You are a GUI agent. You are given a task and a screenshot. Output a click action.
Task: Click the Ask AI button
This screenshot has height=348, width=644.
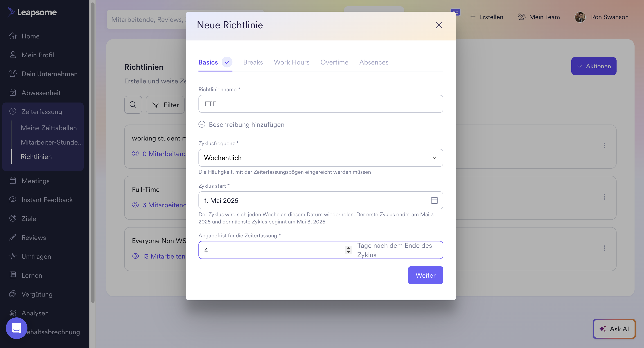[614, 329]
